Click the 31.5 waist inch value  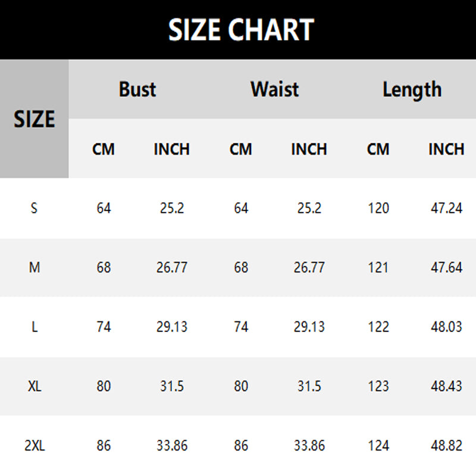tap(309, 386)
